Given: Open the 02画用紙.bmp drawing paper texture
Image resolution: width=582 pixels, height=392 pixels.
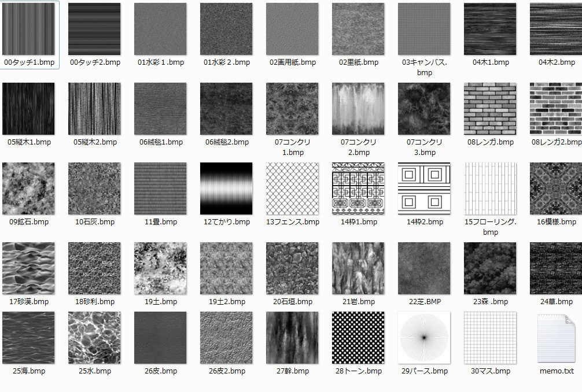Looking at the screenshot, I should pyautogui.click(x=292, y=27).
